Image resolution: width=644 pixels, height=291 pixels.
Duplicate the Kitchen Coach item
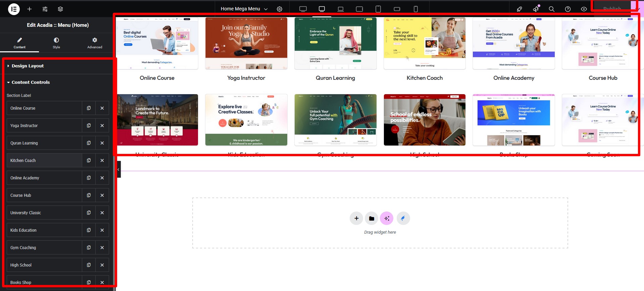click(89, 161)
